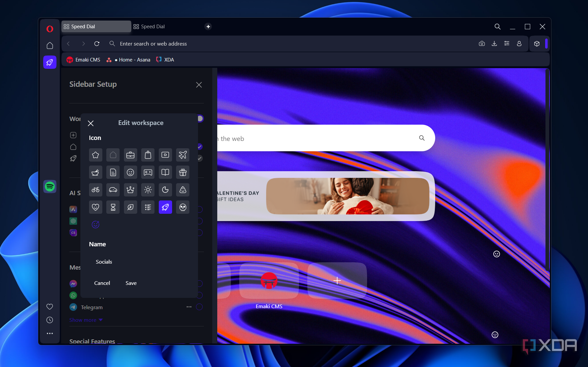This screenshot has height=367, width=588.
Task: Open bookmarks heart in sidebar
Action: (x=50, y=306)
